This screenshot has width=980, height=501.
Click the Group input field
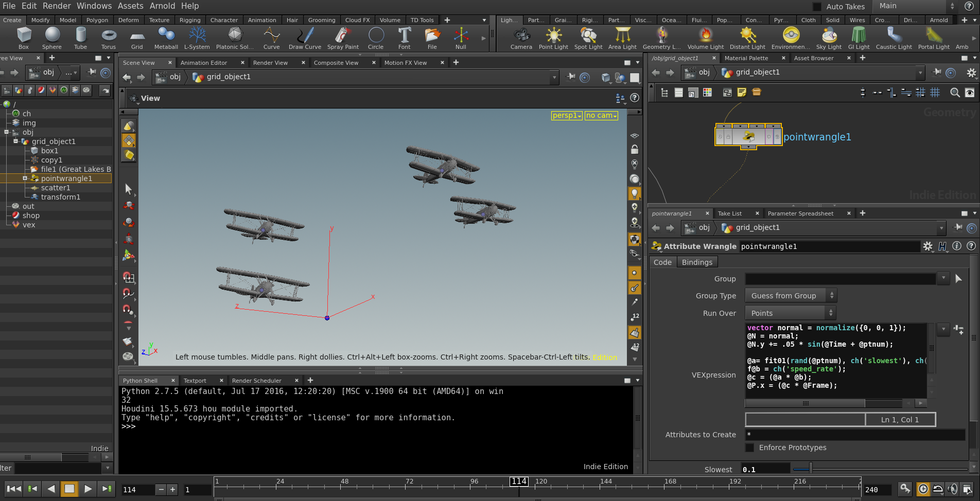point(840,278)
